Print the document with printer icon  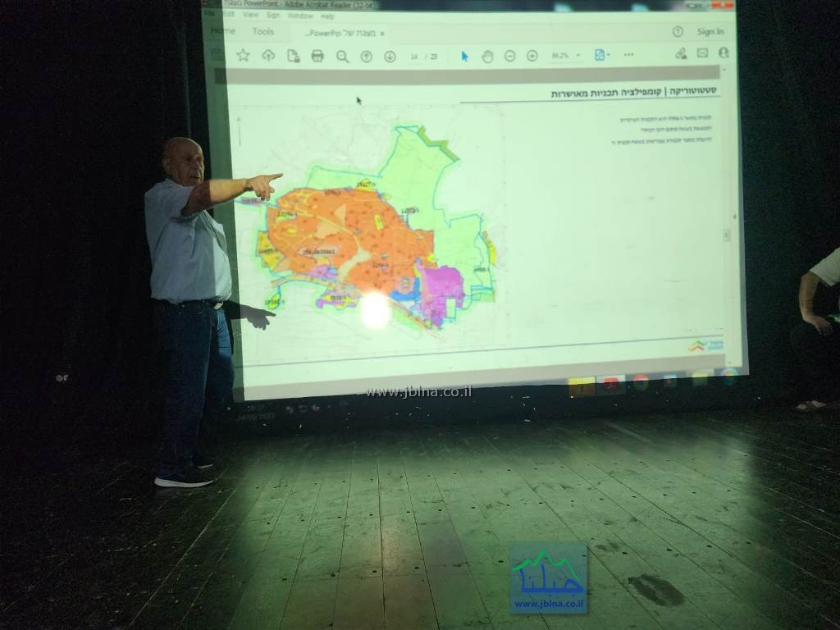[x=317, y=56]
